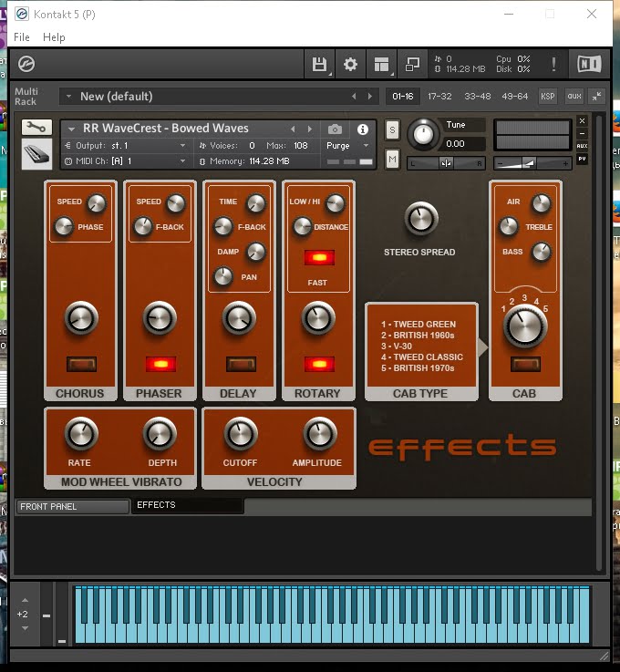The image size is (620, 672).
Task: Open the Output st. 1 dropdown
Action: (x=126, y=146)
